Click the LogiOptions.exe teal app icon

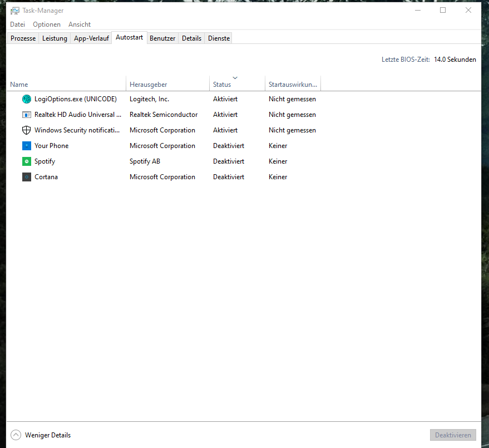pyautogui.click(x=27, y=99)
